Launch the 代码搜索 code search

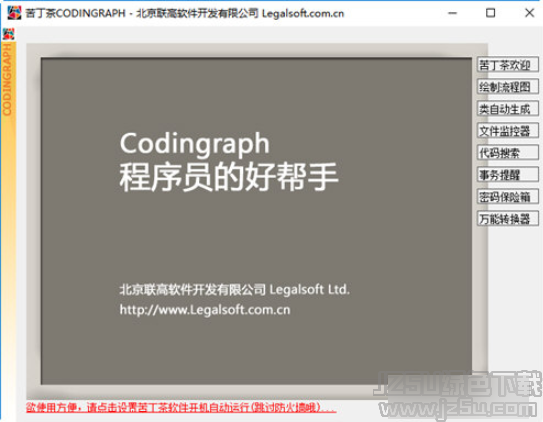click(508, 153)
